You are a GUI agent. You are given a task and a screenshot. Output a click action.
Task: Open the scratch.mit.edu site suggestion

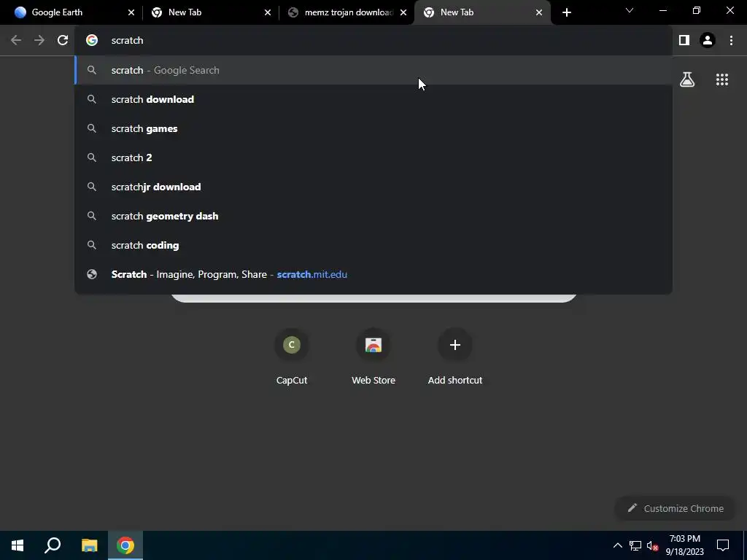click(373, 274)
